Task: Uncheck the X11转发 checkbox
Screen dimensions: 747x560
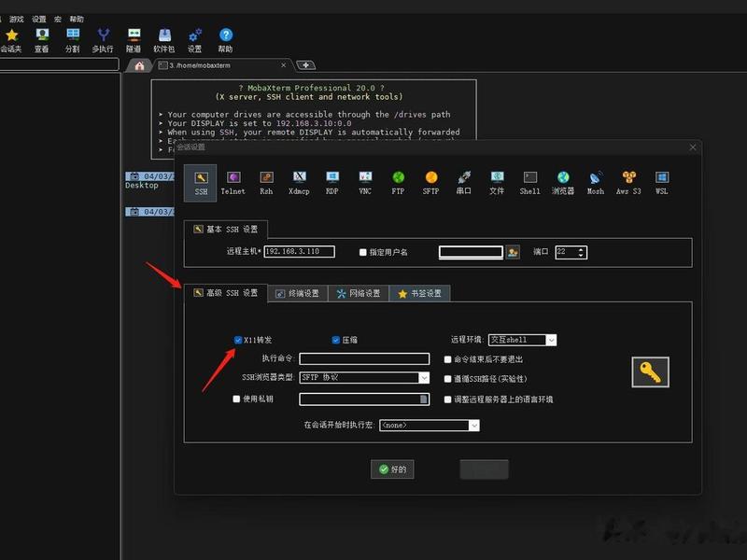Action: 238,340
